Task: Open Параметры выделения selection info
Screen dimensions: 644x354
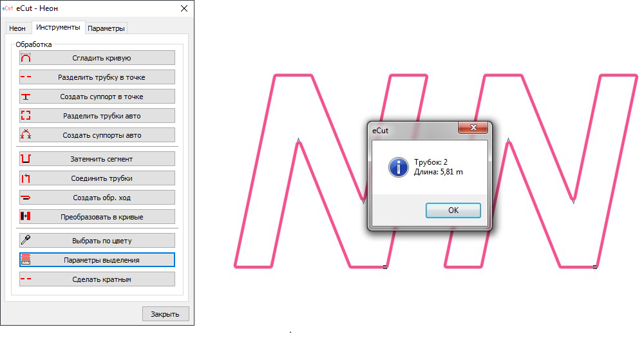Action: pyautogui.click(x=97, y=260)
